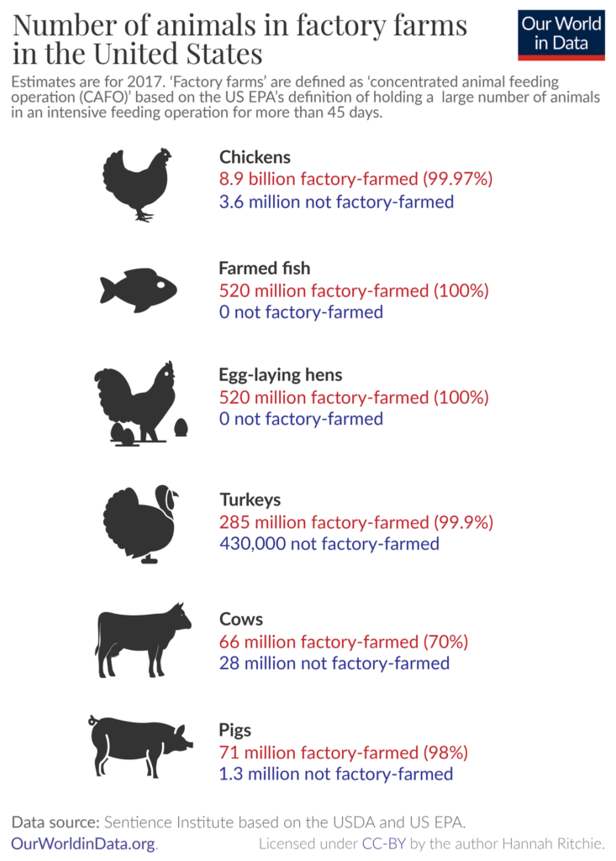
Task: Select the Chickens heading label
Action: 255,157
